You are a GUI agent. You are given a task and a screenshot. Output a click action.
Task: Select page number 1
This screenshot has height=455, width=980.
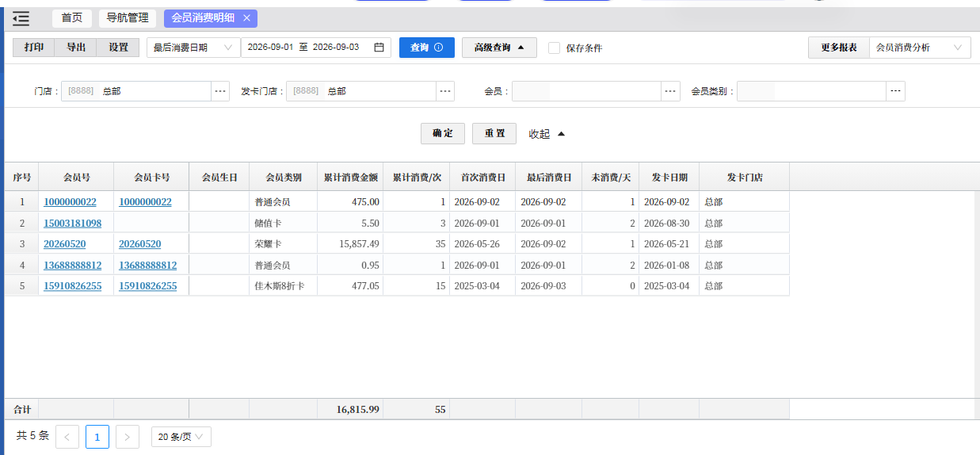[97, 437]
